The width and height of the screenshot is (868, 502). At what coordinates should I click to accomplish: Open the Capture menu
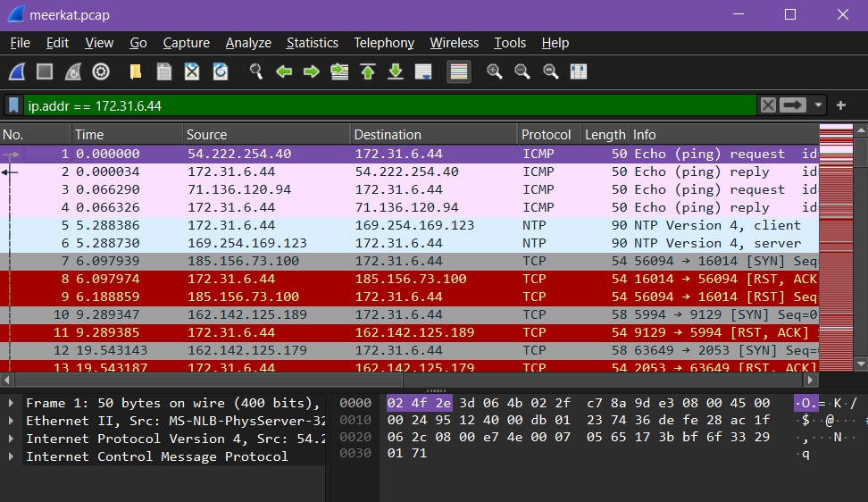(x=186, y=43)
